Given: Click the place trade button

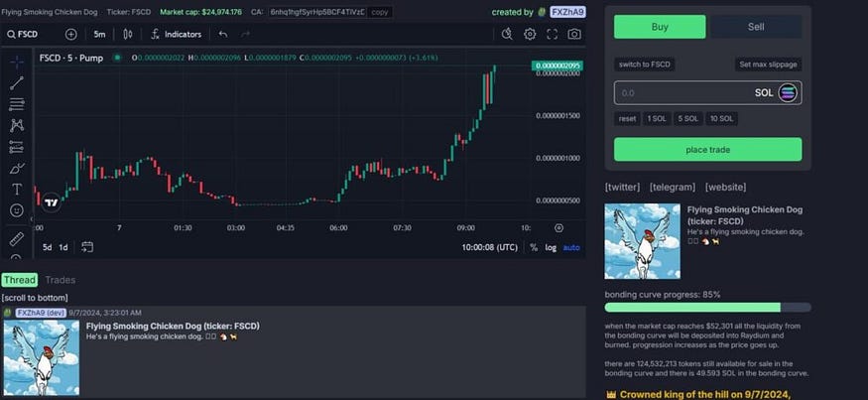Looking at the screenshot, I should click(x=707, y=150).
